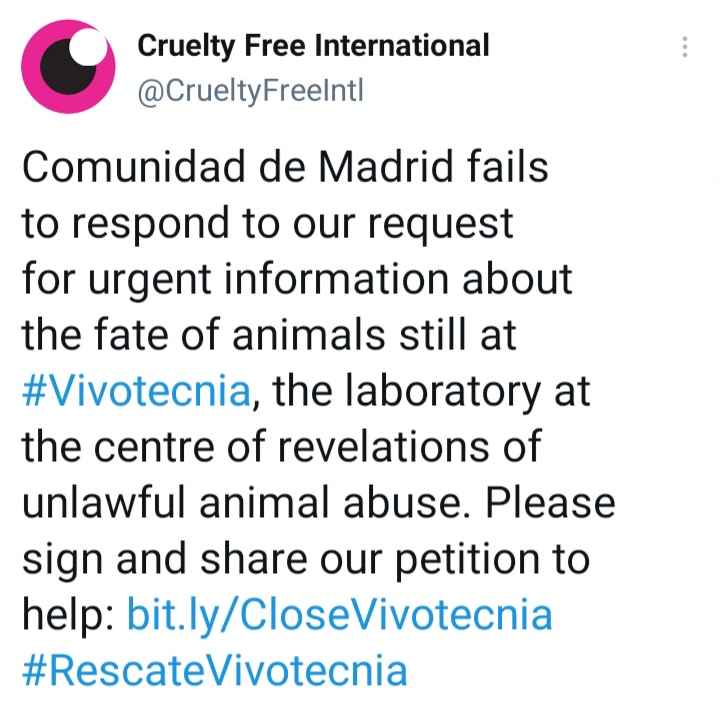Click the white highlight circle in the avatar logo
720x707 pixels.
[x=88, y=47]
